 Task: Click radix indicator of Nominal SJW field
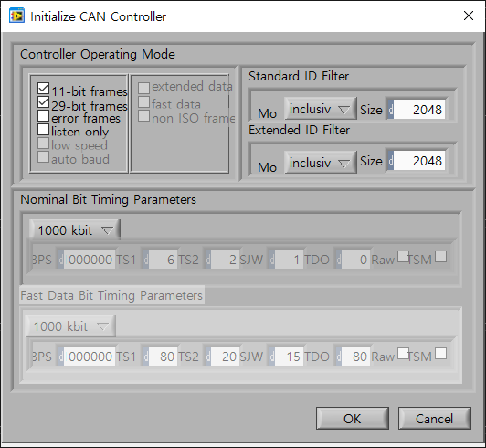click(x=272, y=260)
